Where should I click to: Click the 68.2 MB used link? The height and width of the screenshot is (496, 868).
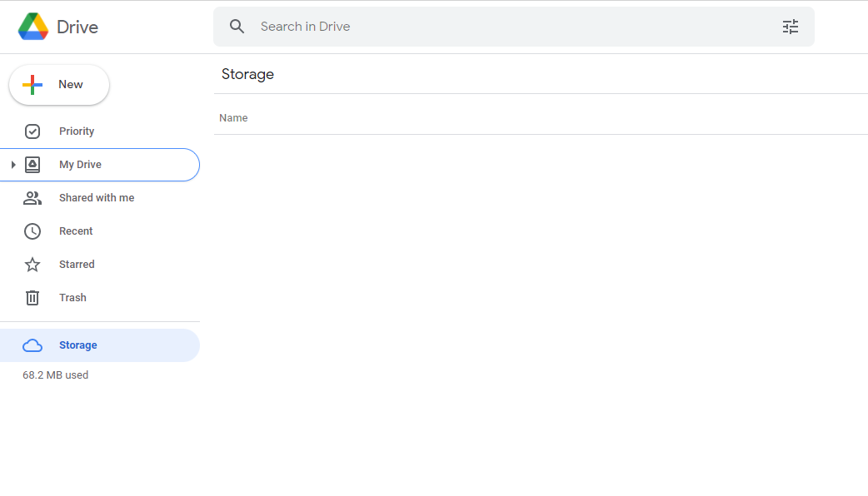click(x=55, y=375)
